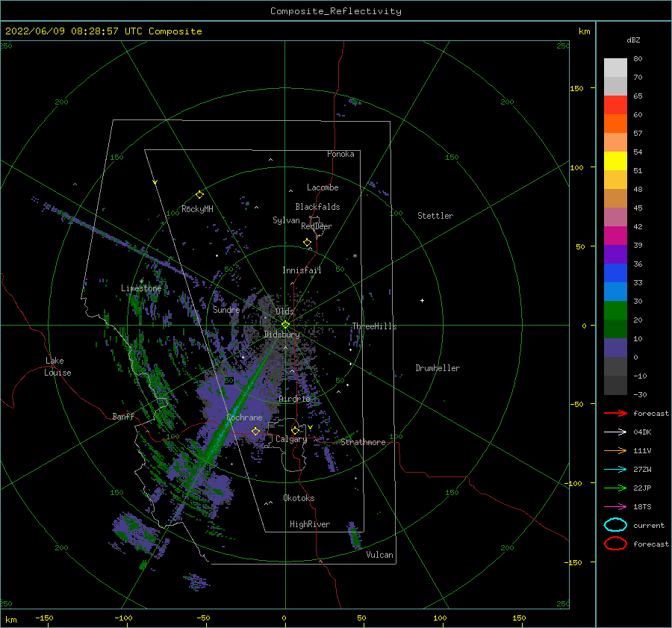The height and width of the screenshot is (628, 672).
Task: Click the yellow Y marker northwest of RockyMH
Action: [x=155, y=182]
